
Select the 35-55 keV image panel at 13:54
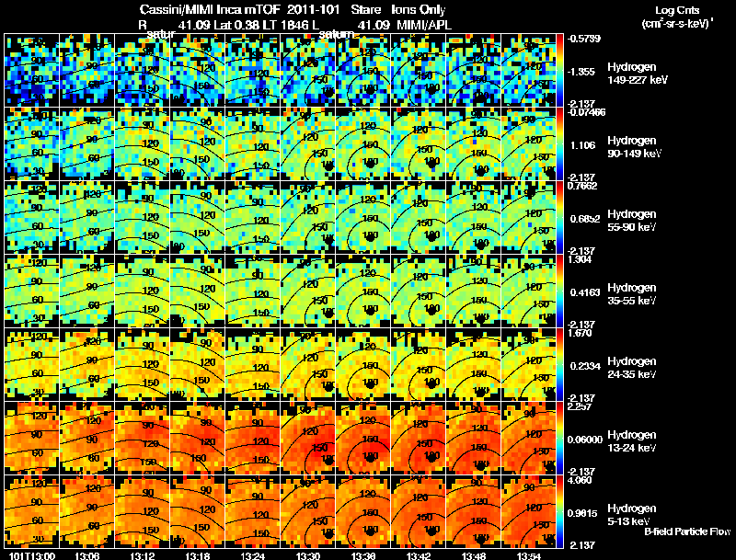pos(529,291)
